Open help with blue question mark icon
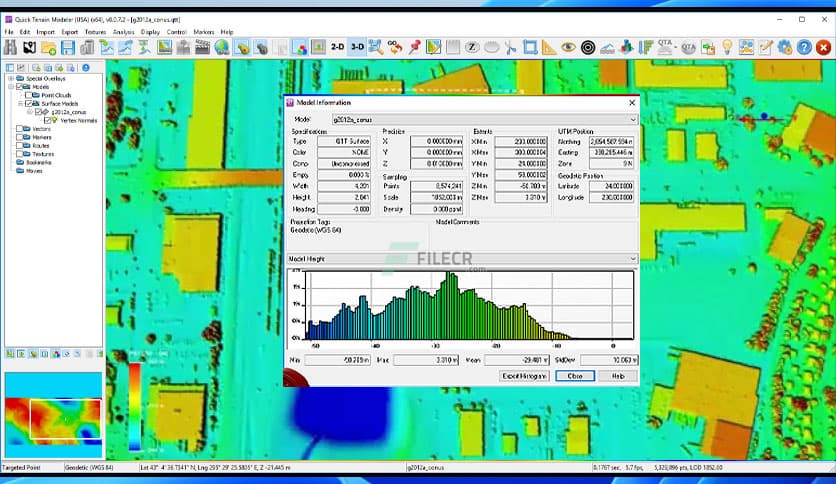The image size is (836, 484). (x=804, y=47)
